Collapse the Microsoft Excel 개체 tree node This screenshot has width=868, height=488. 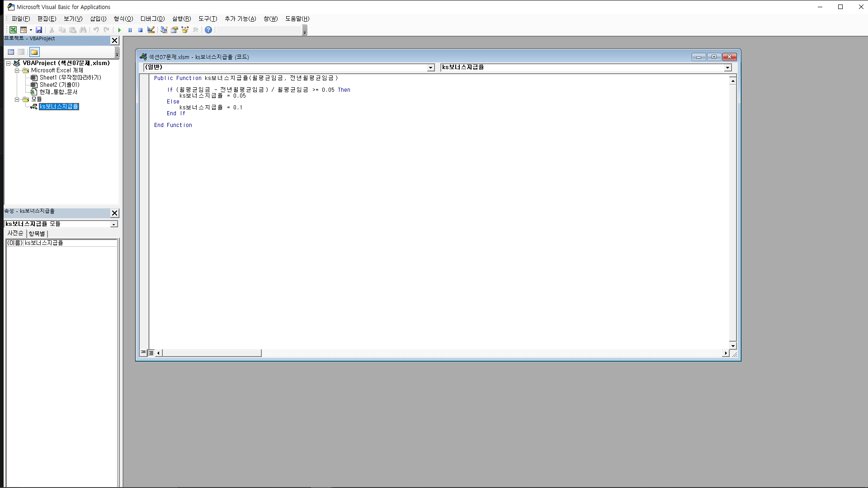17,70
